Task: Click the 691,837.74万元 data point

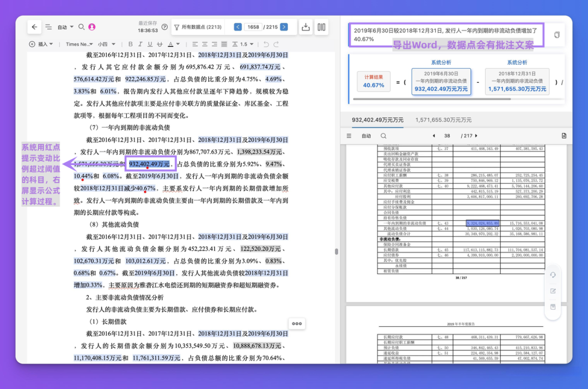Action: coord(260,67)
